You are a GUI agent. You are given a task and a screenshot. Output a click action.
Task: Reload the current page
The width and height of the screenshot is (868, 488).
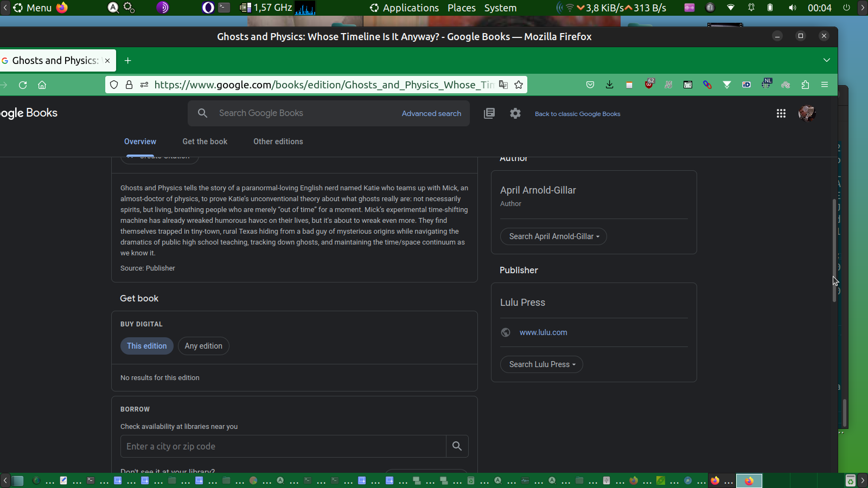click(x=23, y=85)
